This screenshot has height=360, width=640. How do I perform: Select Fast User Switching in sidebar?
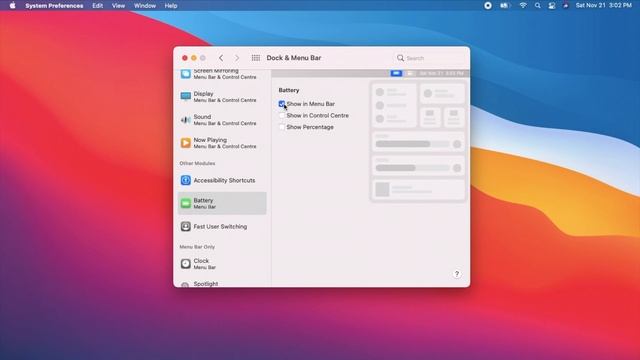[x=222, y=226]
